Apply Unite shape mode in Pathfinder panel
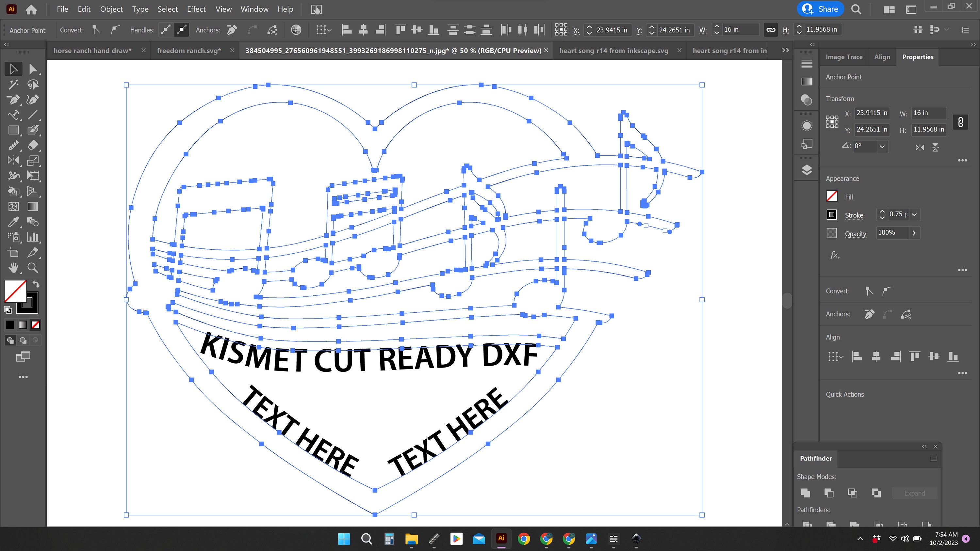This screenshot has height=551, width=980. click(x=805, y=493)
